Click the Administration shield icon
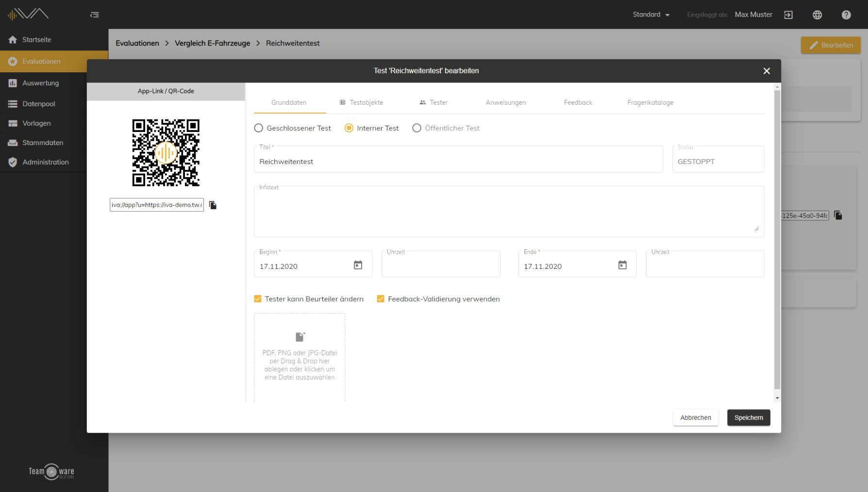The image size is (868, 492). pos(13,162)
